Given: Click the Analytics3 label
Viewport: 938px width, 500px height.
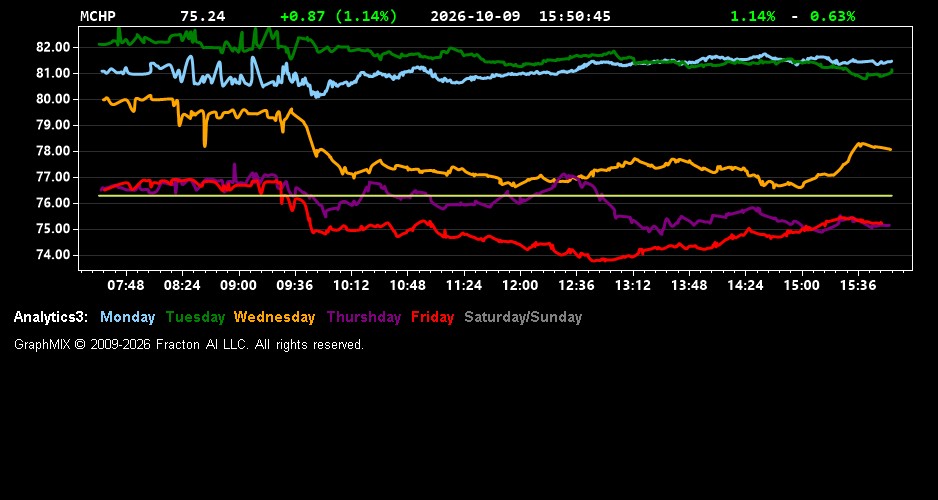Looking at the screenshot, I should [51, 318].
